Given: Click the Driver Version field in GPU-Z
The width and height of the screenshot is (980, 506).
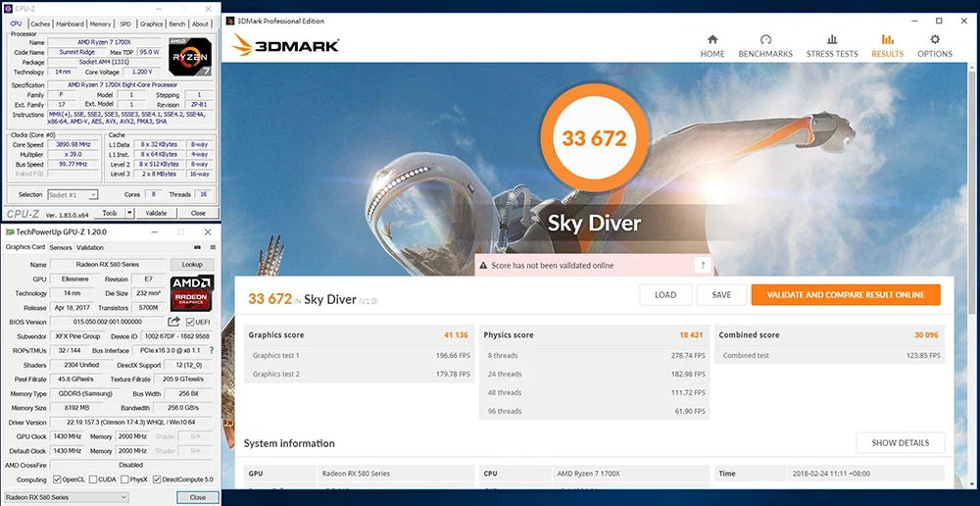Looking at the screenshot, I should pos(131,423).
